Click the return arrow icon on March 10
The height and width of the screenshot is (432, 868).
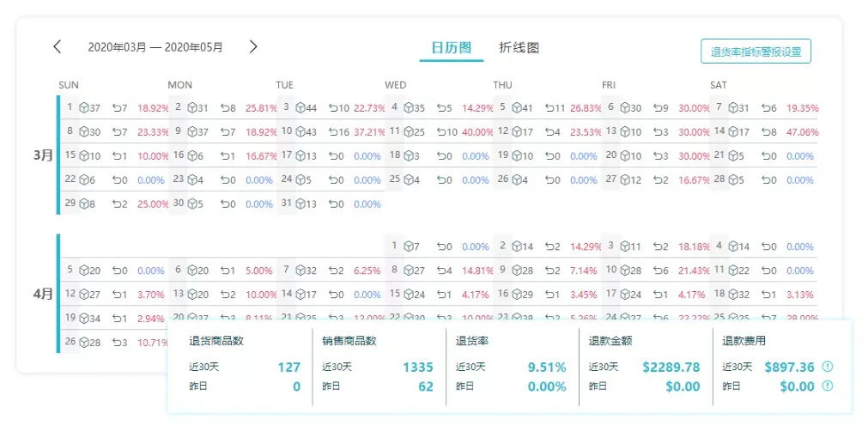(x=333, y=132)
